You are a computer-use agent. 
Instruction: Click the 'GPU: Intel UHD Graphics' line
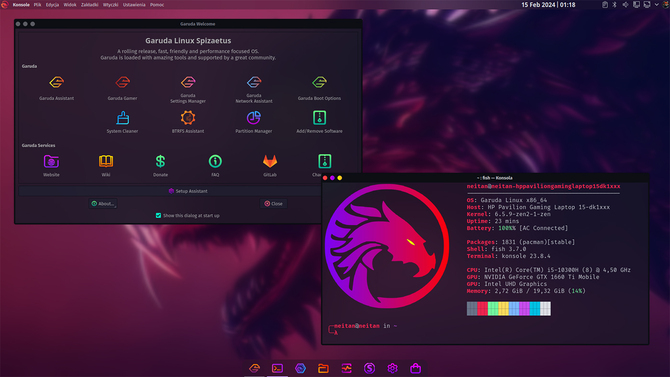click(x=507, y=284)
